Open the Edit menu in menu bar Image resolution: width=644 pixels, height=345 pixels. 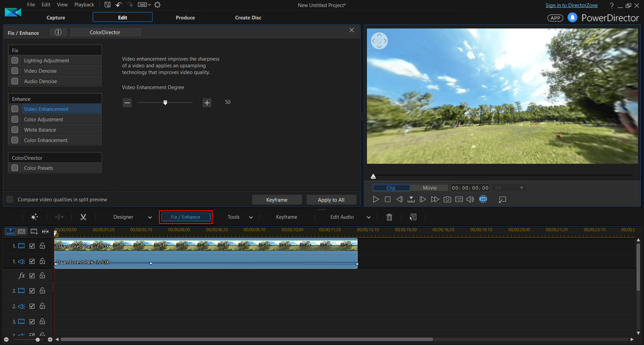pos(46,5)
